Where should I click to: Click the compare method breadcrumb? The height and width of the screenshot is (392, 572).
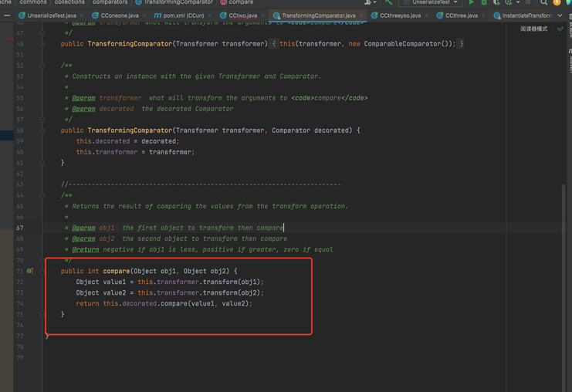[x=237, y=2]
